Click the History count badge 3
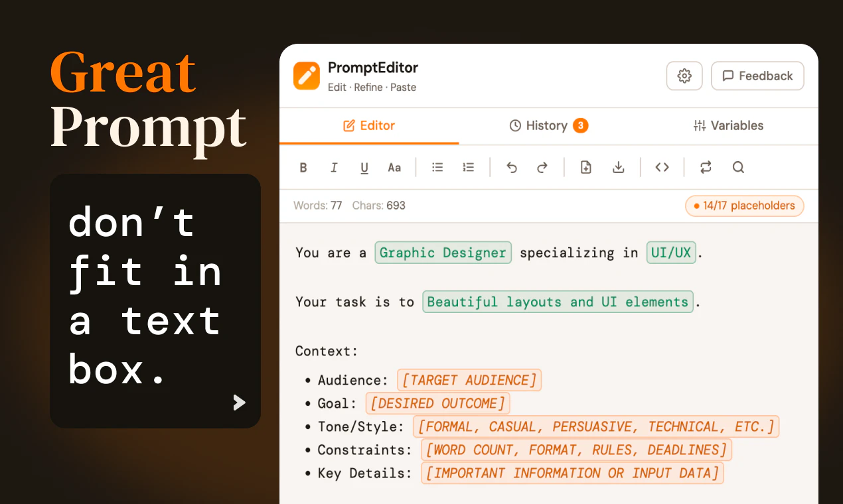843x504 pixels. pos(581,125)
